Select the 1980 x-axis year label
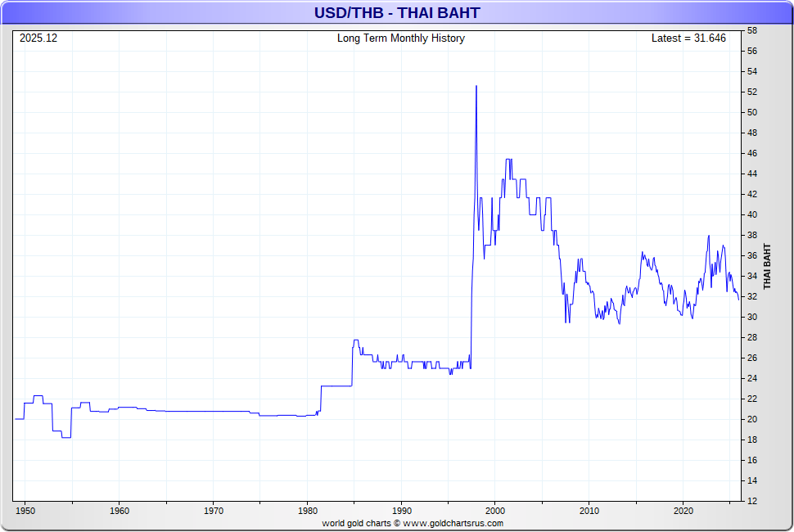 [x=307, y=511]
